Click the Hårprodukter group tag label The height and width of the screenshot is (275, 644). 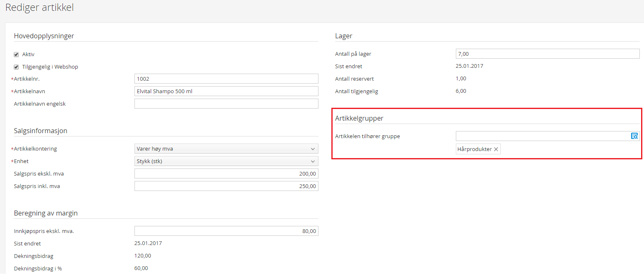click(x=475, y=149)
